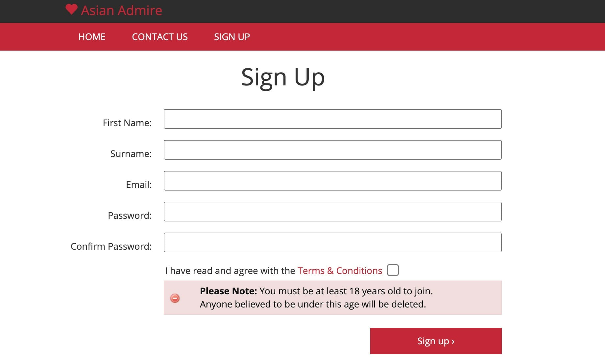The height and width of the screenshot is (364, 605).
Task: Click the "First Name:" label
Action: 127,123
